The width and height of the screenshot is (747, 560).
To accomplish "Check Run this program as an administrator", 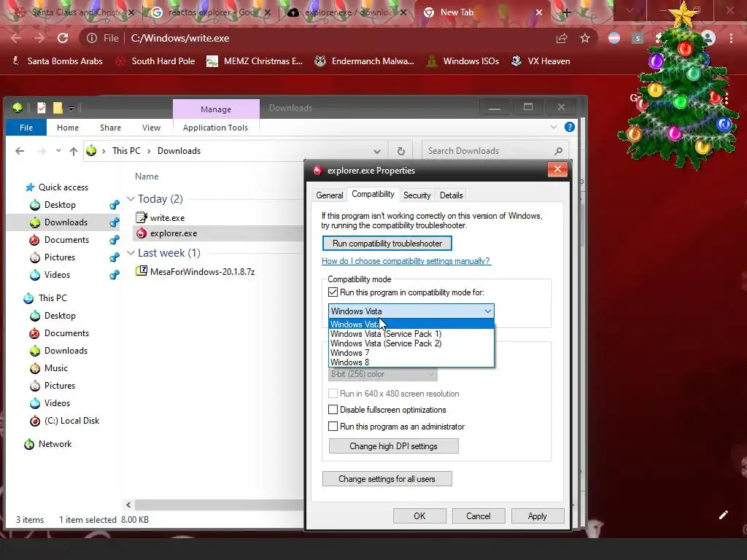I will [333, 426].
